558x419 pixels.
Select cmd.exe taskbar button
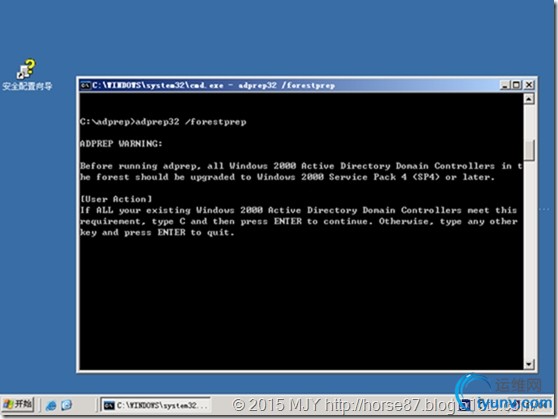(x=155, y=405)
